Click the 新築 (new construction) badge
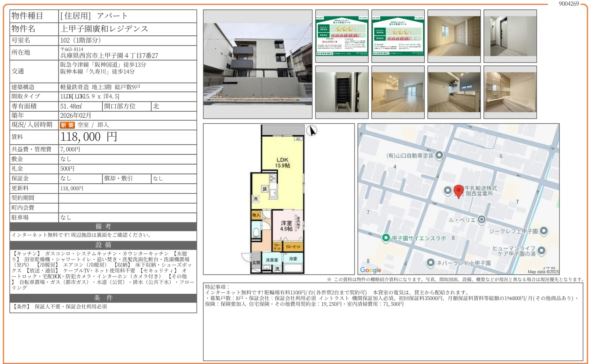The image size is (592, 364). 67,125
